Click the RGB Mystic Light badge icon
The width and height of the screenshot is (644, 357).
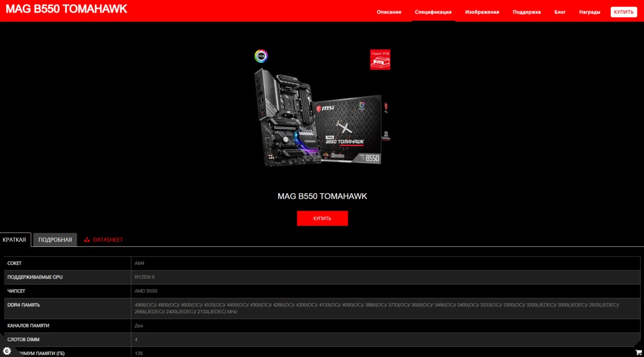click(261, 56)
